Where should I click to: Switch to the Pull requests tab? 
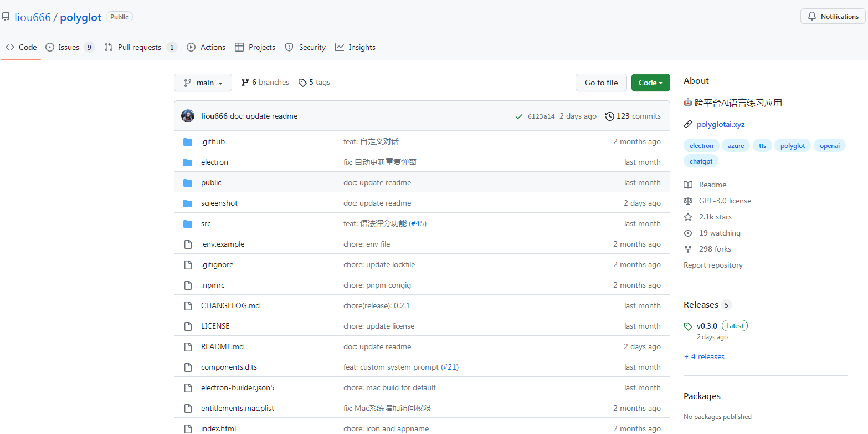pyautogui.click(x=140, y=48)
